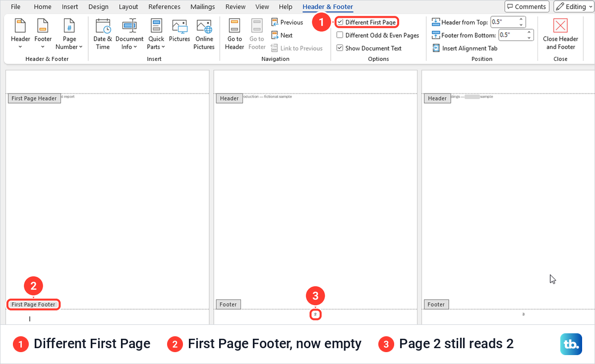Open the Comments pane button

click(527, 6)
